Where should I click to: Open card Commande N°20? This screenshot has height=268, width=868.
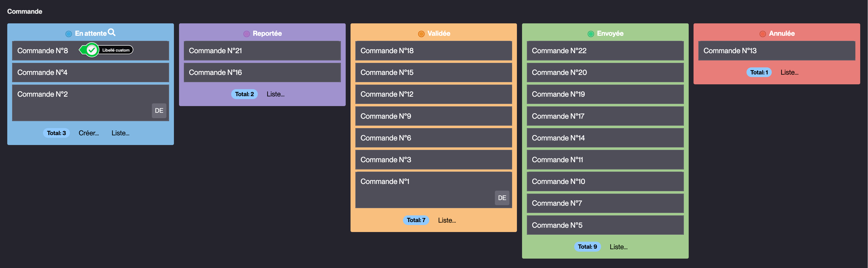coord(605,73)
